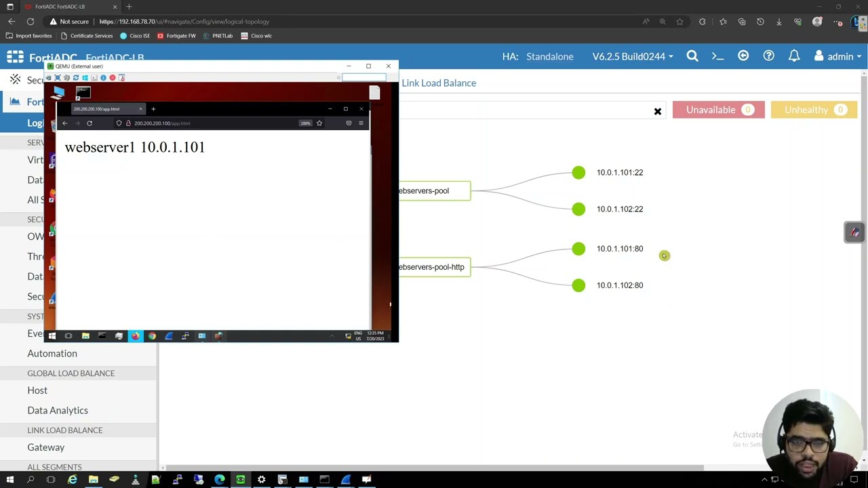The image size is (868, 488).
Task: Click the browser address bar URL
Action: pyautogui.click(x=184, y=22)
